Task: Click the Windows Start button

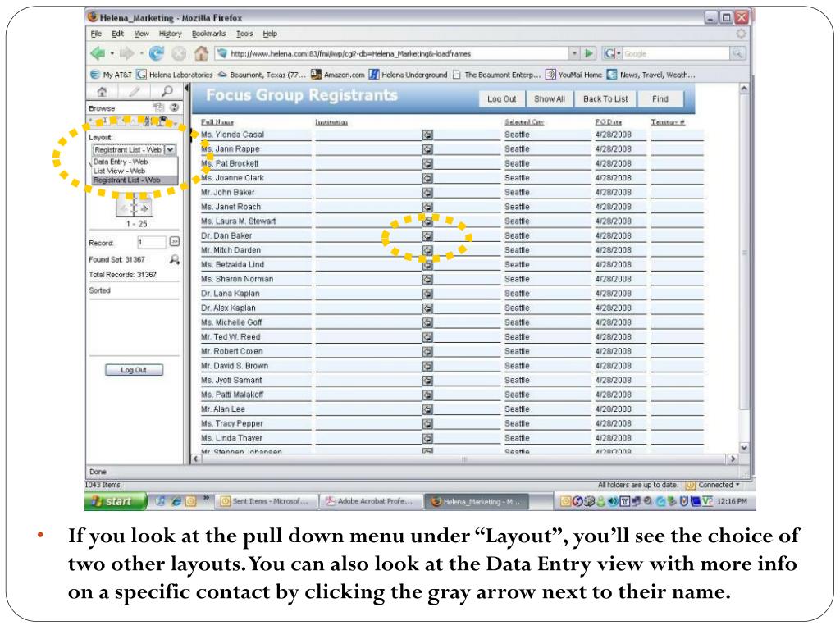Action: [x=115, y=501]
